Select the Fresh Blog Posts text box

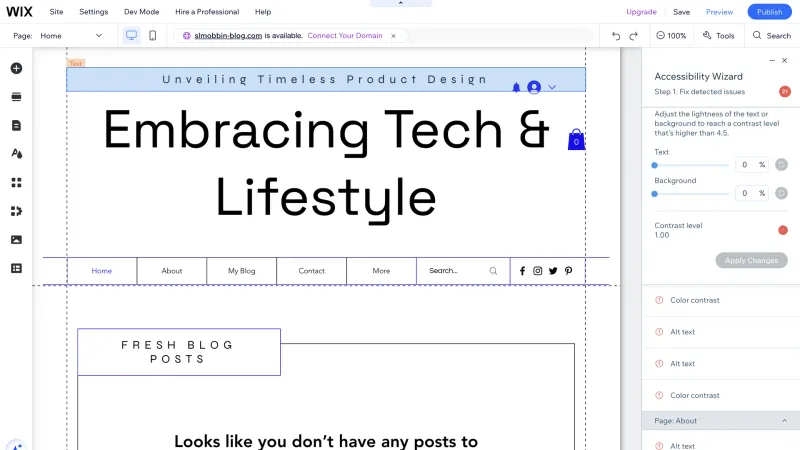point(179,352)
